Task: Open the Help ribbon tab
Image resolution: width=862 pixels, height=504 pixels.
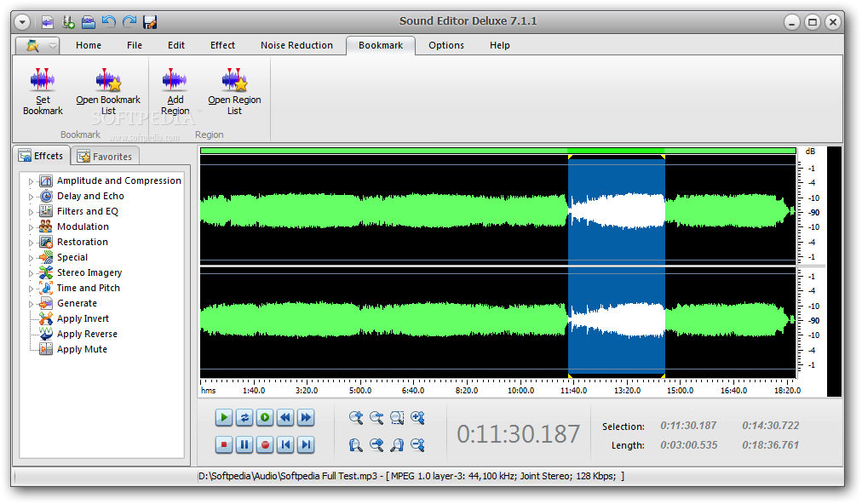Action: tap(500, 46)
